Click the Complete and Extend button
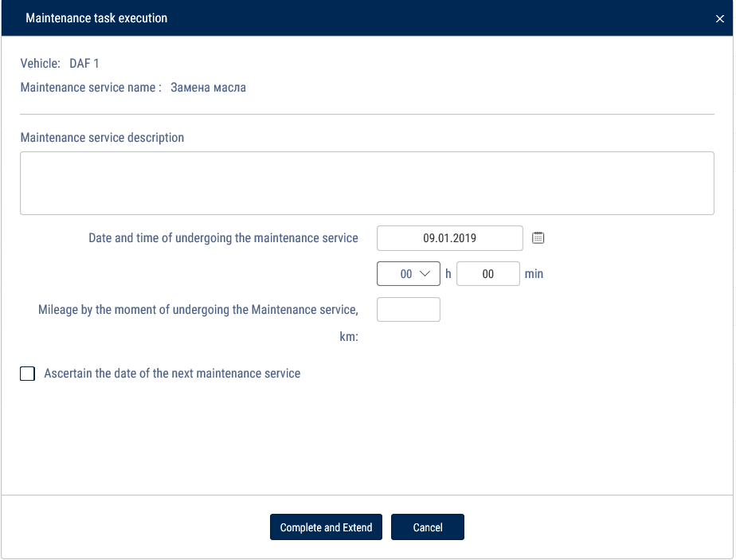This screenshot has height=560, width=736. click(327, 527)
